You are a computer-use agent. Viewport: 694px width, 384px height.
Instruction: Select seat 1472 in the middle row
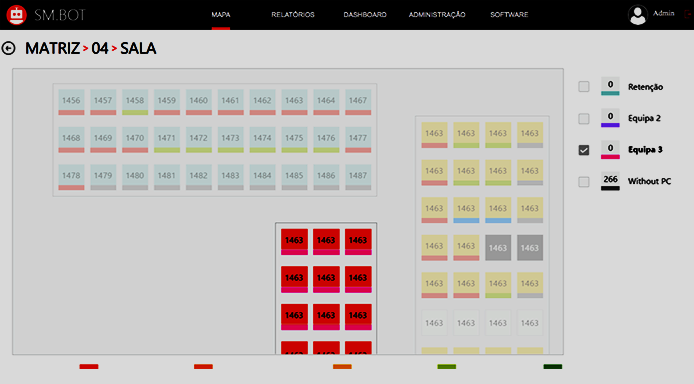pos(198,140)
